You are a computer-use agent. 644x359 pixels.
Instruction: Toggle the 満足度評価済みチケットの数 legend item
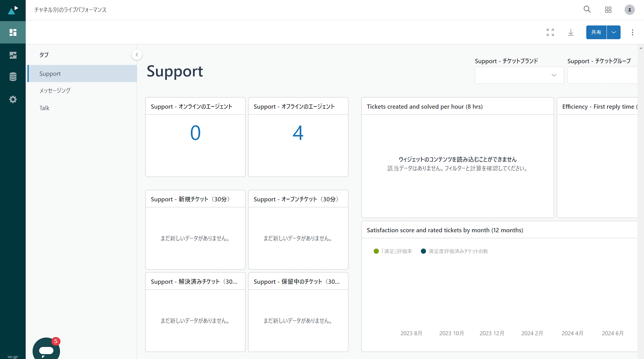point(454,251)
